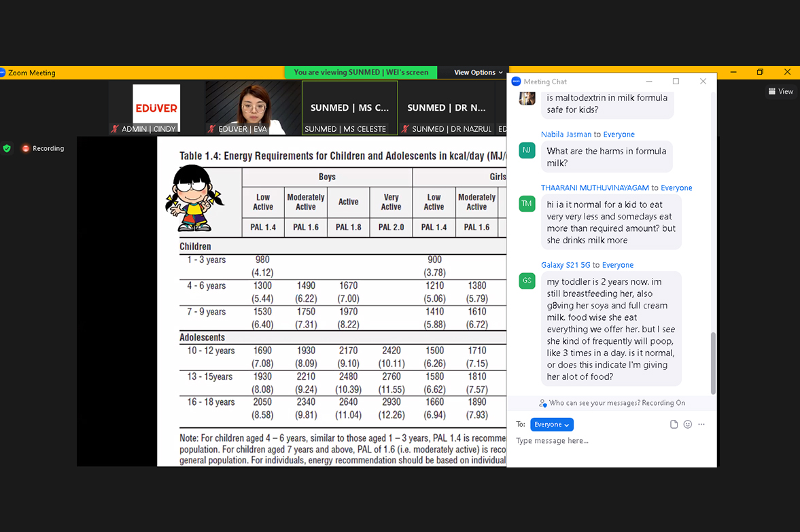This screenshot has width=800, height=532.
Task: Click Thaarani's message about kid eating less
Action: tap(611, 222)
